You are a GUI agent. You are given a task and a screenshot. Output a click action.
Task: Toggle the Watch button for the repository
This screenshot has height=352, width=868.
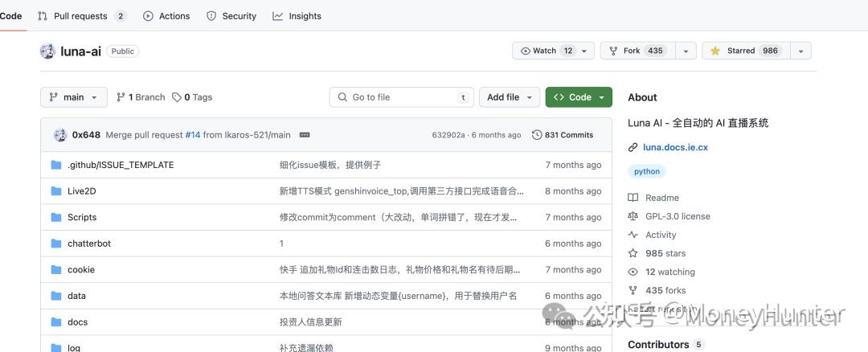click(x=547, y=51)
